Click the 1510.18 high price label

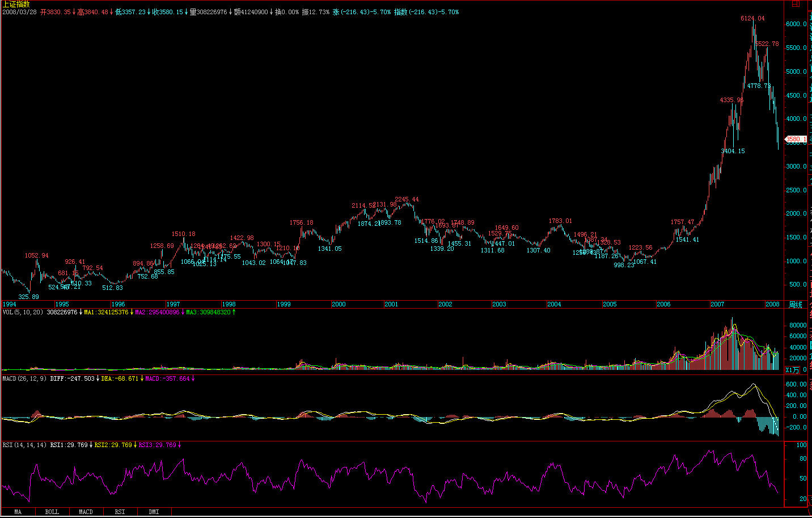coord(184,234)
